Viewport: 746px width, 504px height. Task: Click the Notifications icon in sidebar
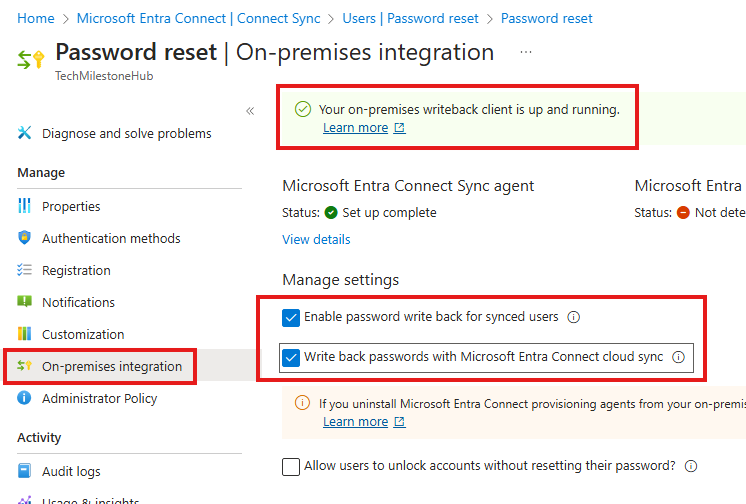click(25, 302)
